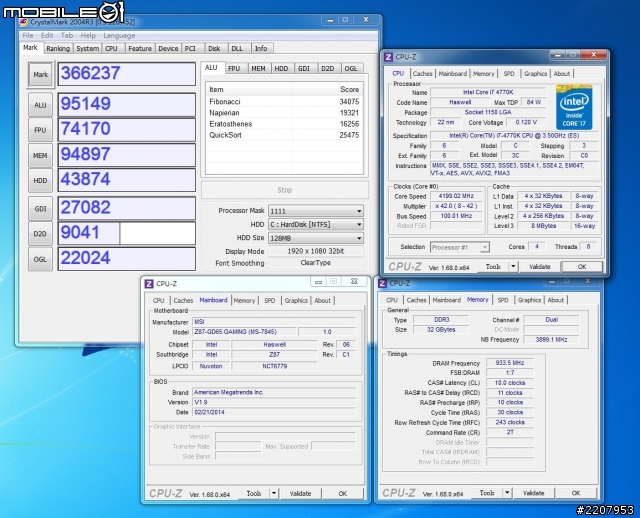Click the QuickSort row in the score list
640x518 pixels.
[x=284, y=135]
